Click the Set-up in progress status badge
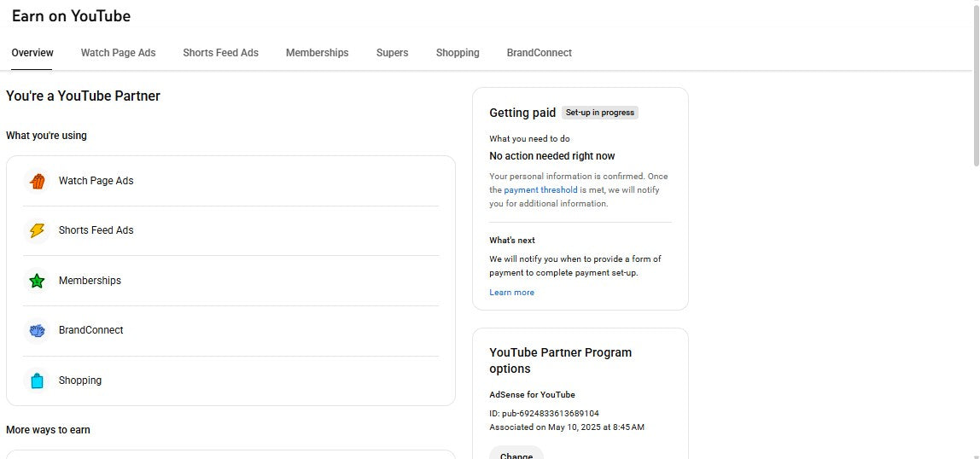980x459 pixels. 600,113
